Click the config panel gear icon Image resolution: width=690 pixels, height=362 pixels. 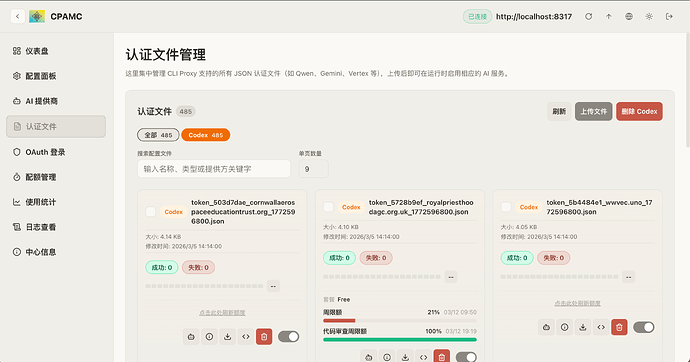click(17, 76)
